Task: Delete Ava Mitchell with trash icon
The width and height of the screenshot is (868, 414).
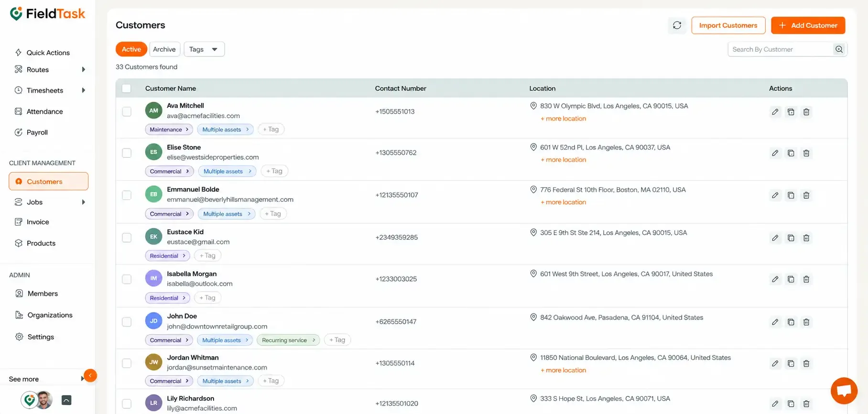Action: click(x=806, y=112)
